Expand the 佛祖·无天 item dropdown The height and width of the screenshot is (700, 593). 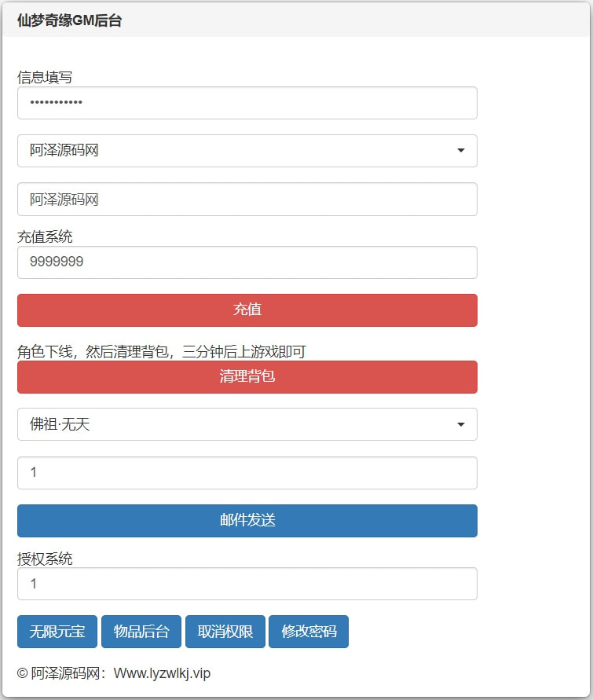pyautogui.click(x=247, y=424)
